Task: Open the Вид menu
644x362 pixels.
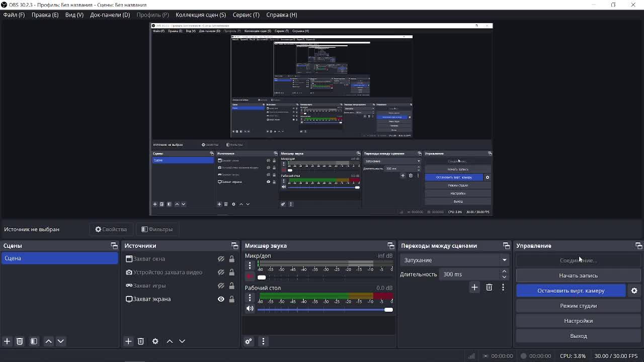Action: [74, 15]
